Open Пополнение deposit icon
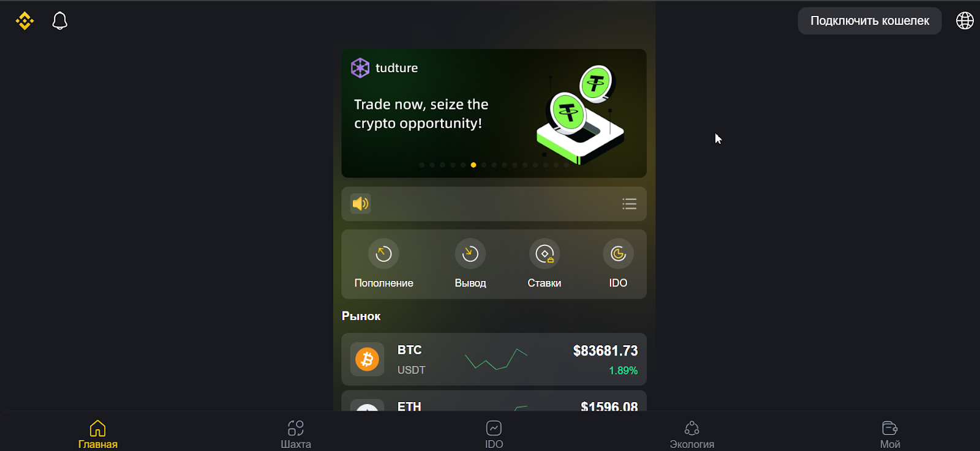This screenshot has width=980, height=451. click(x=383, y=253)
